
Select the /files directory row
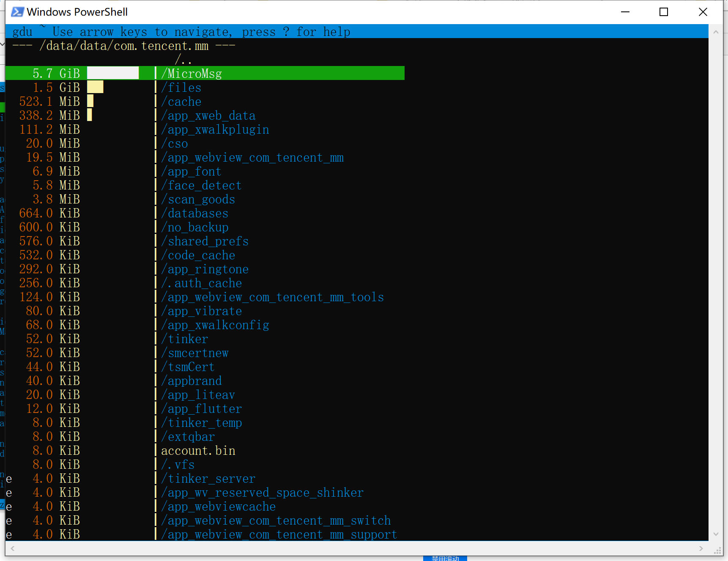(181, 88)
